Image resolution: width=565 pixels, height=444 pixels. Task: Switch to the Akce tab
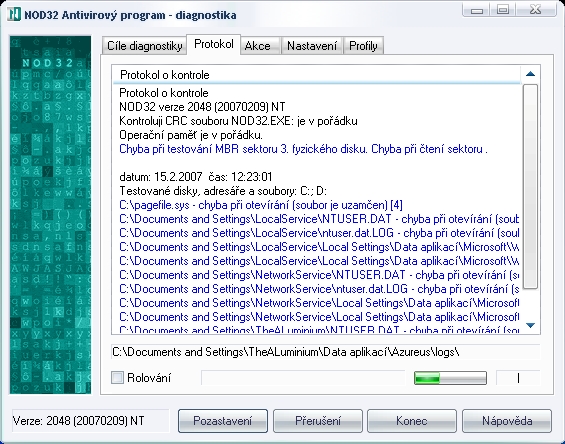pyautogui.click(x=257, y=46)
